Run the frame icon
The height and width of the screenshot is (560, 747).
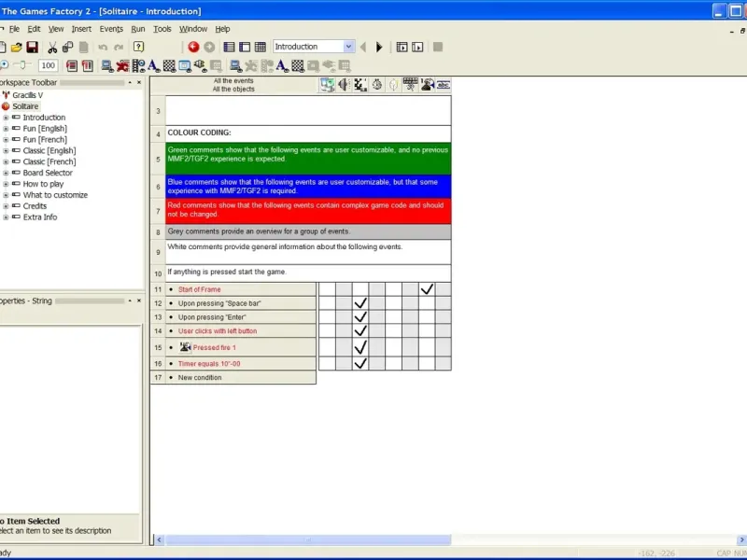tap(417, 47)
